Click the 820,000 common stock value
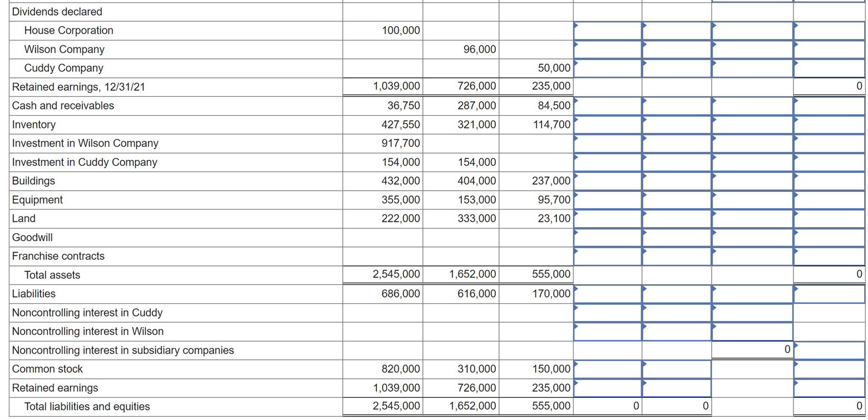This screenshot has width=868, height=420. (x=401, y=370)
